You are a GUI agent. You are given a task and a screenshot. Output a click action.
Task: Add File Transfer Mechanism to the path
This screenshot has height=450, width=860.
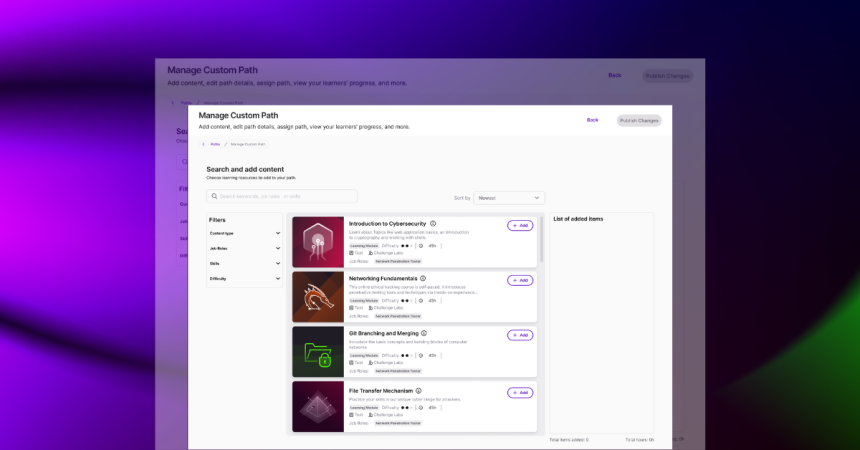coord(520,393)
